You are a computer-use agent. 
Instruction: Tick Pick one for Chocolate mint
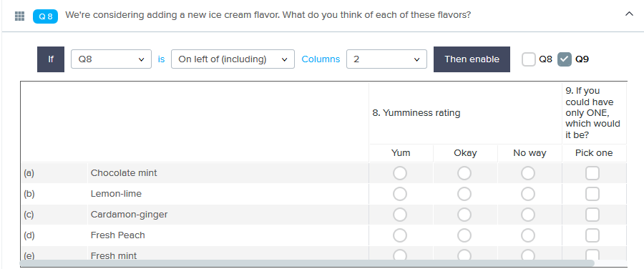592,173
